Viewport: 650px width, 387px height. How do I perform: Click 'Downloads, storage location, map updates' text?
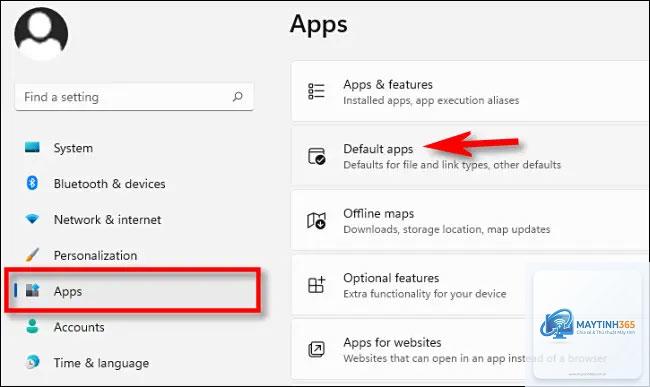(x=447, y=230)
